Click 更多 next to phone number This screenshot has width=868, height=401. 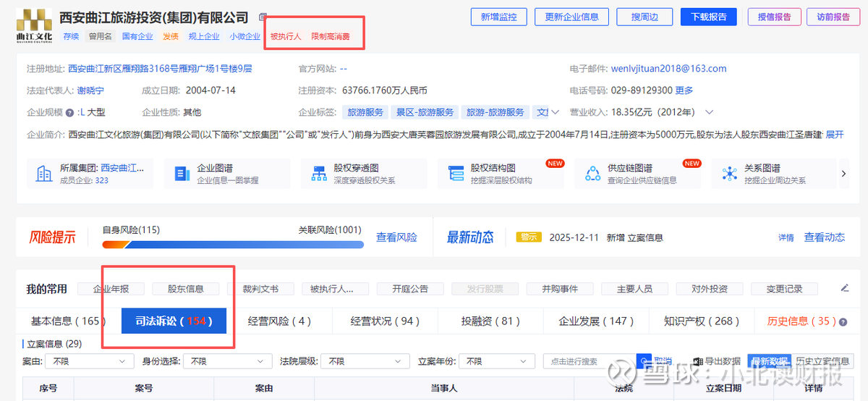click(684, 90)
